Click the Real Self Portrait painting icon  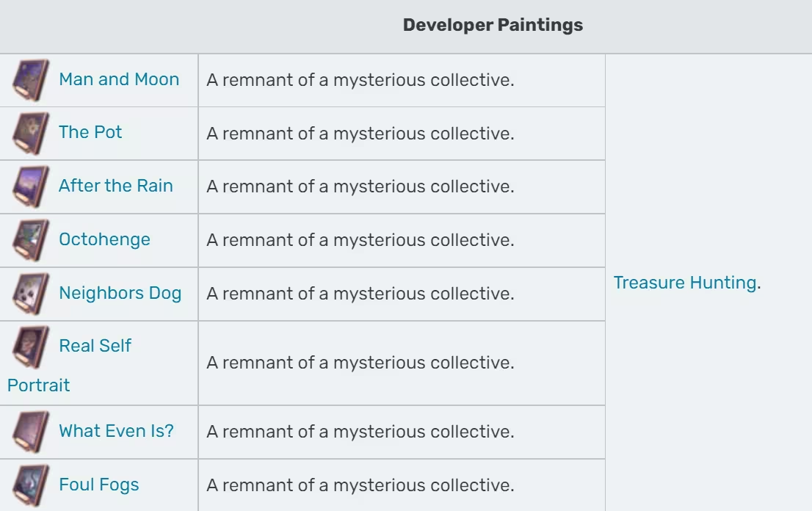click(x=31, y=347)
